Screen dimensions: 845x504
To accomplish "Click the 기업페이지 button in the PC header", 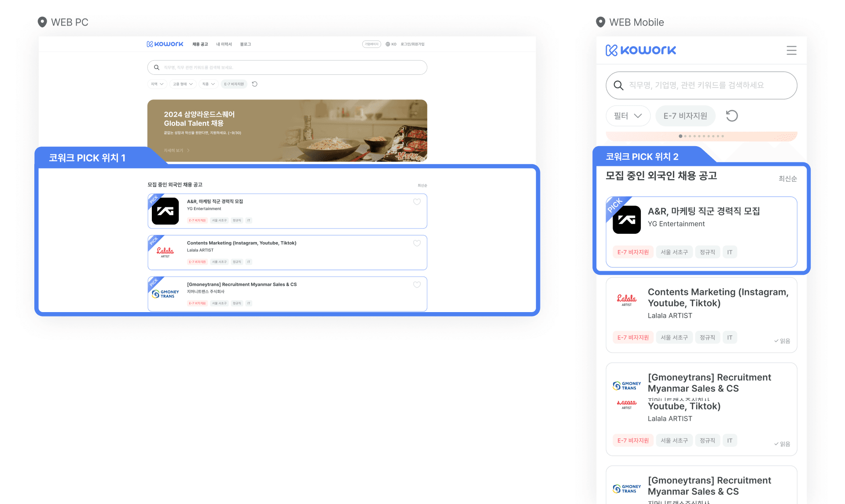I will coord(371,44).
